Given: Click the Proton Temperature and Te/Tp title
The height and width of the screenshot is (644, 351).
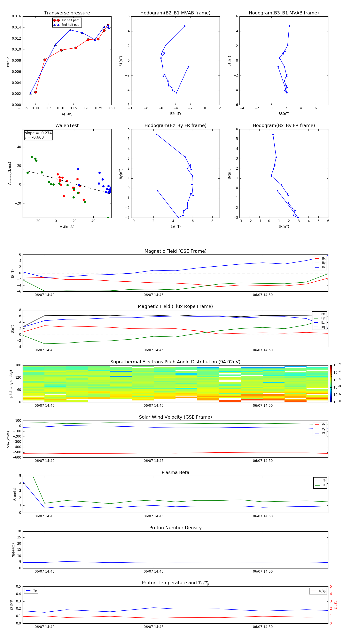Looking at the screenshot, I should 175,583.
